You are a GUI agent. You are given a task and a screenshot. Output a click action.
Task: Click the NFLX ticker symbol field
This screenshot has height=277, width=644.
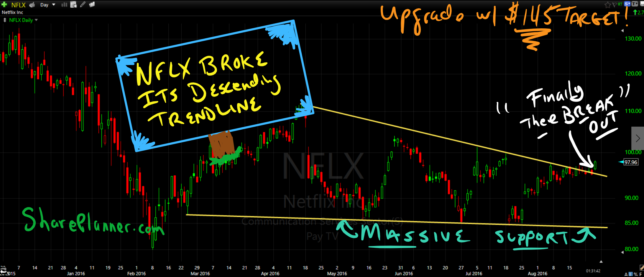coord(18,5)
